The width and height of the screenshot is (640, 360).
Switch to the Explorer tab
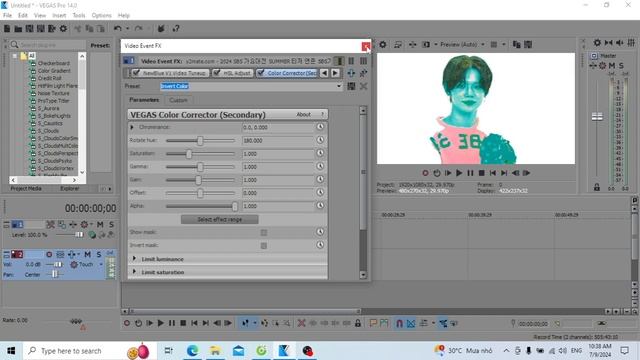tap(70, 189)
